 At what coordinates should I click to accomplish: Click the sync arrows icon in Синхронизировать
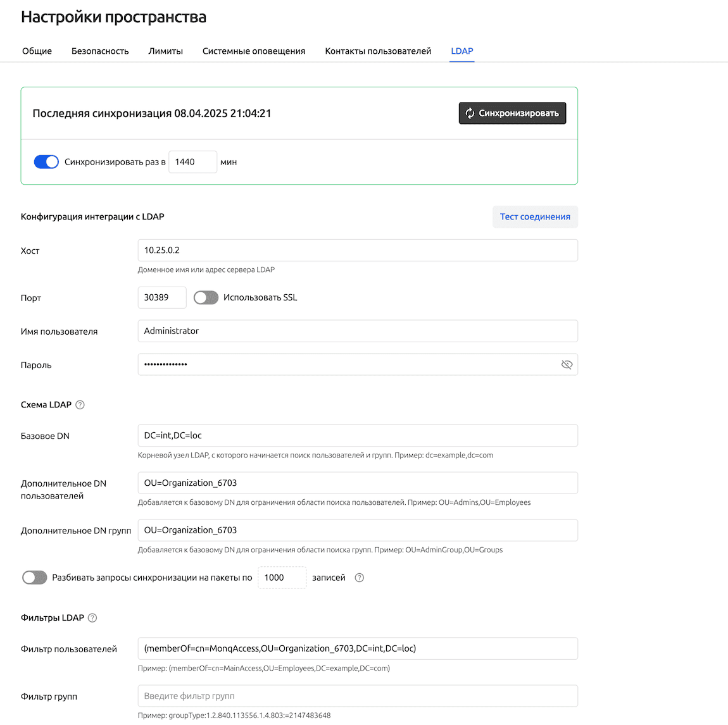click(470, 113)
